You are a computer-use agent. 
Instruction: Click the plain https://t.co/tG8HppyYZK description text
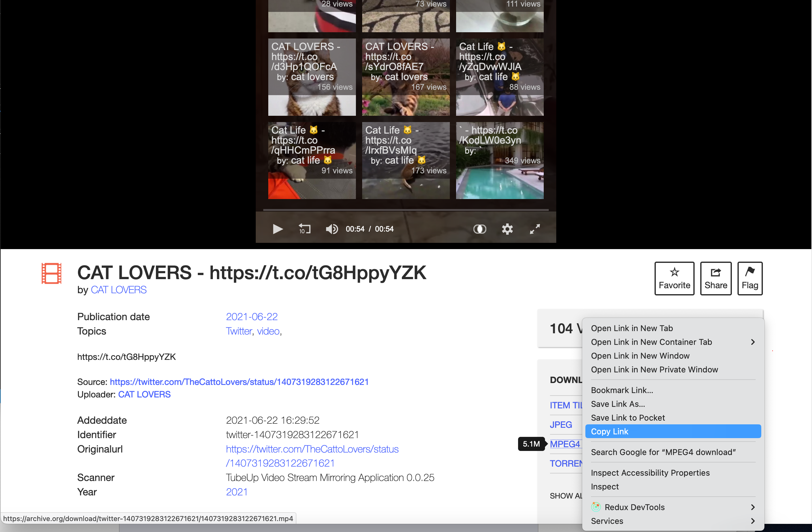click(126, 357)
